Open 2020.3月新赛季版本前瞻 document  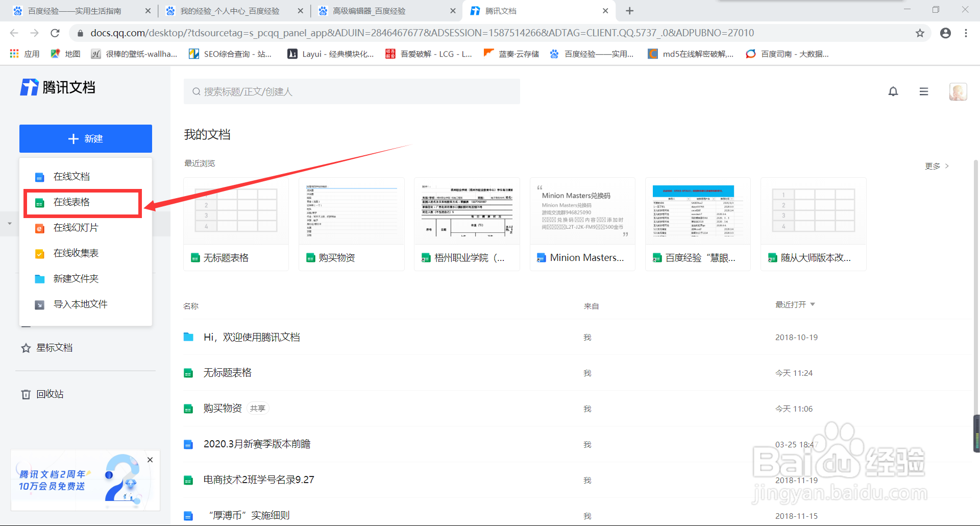257,444
